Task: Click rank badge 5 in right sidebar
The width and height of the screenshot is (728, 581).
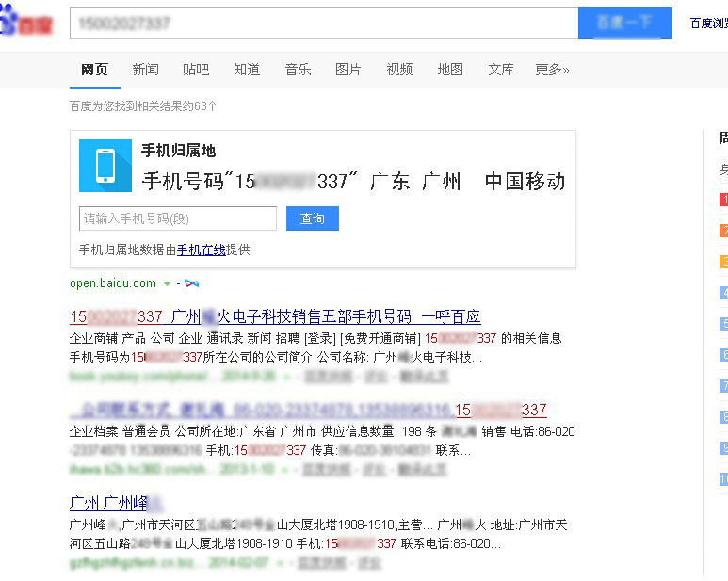Action: click(723, 323)
